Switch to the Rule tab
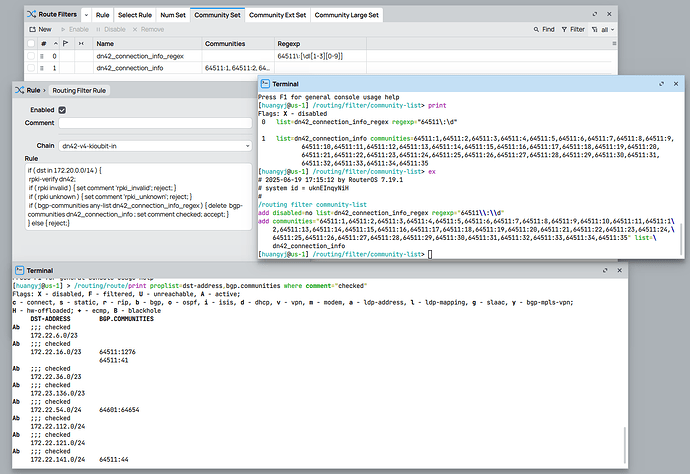Screen dimensions: 690x474 point(103,15)
